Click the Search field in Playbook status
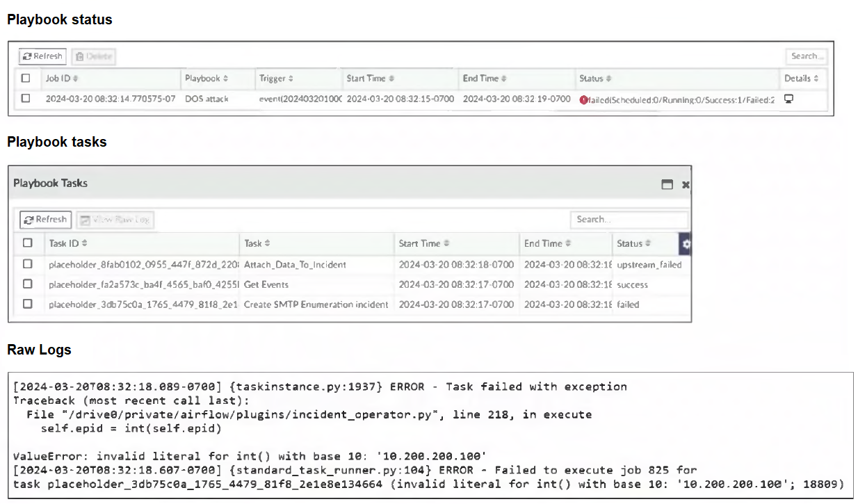858x504 pixels. pos(807,56)
